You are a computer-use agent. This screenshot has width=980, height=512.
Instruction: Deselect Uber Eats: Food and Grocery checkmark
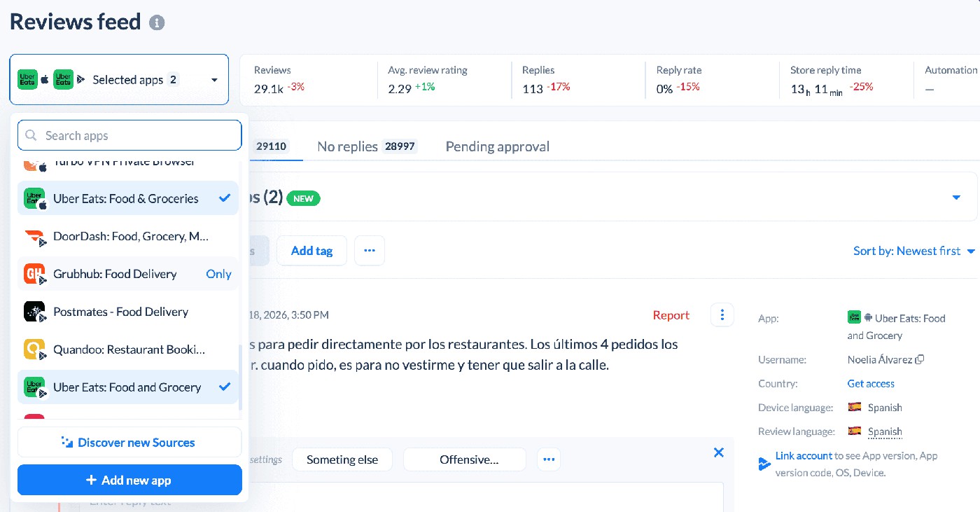225,387
